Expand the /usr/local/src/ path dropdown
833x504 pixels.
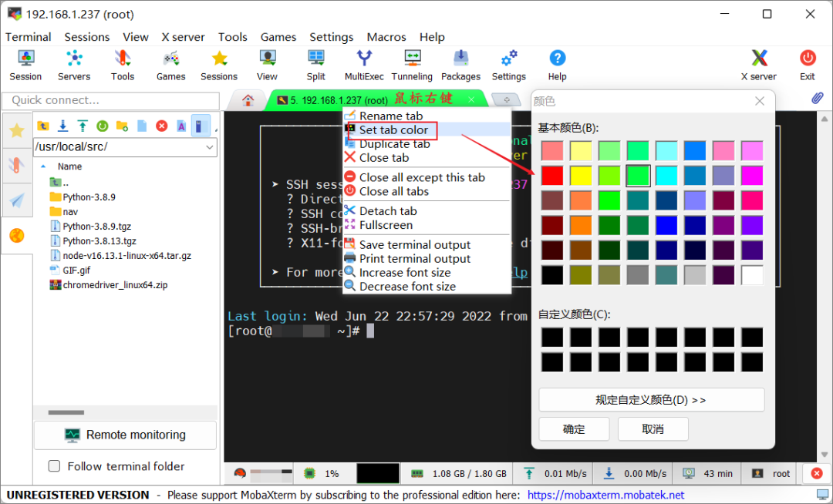(x=210, y=147)
